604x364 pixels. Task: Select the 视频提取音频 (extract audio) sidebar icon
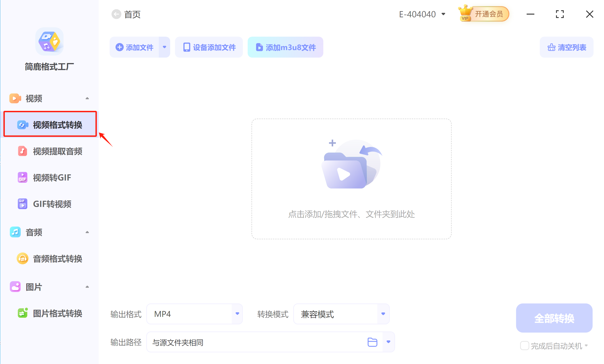click(x=22, y=151)
